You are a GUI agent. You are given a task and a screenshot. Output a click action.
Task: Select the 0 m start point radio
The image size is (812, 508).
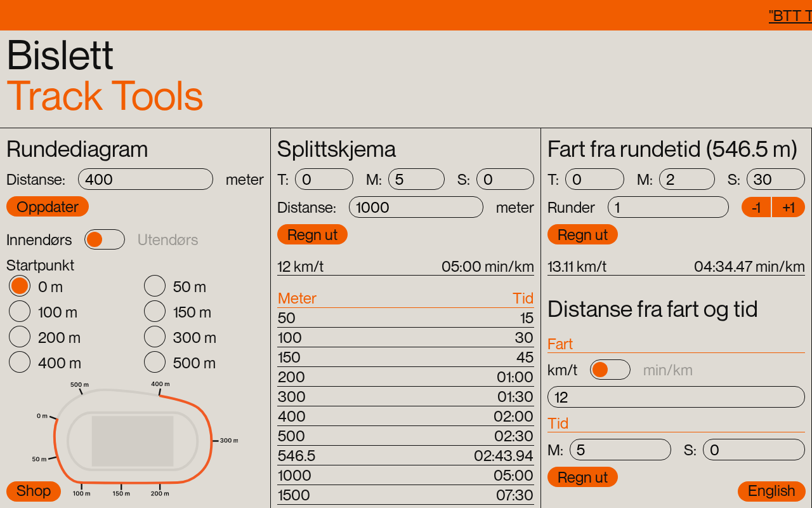tap(20, 286)
